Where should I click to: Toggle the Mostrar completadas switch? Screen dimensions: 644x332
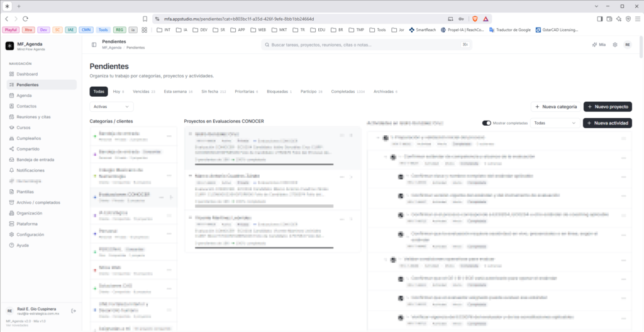tap(487, 123)
